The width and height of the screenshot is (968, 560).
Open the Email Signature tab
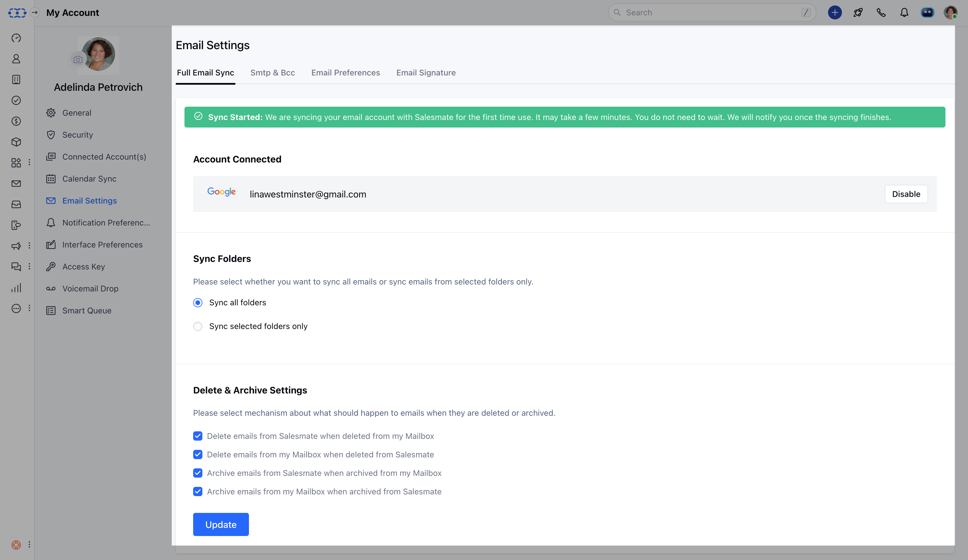(426, 73)
